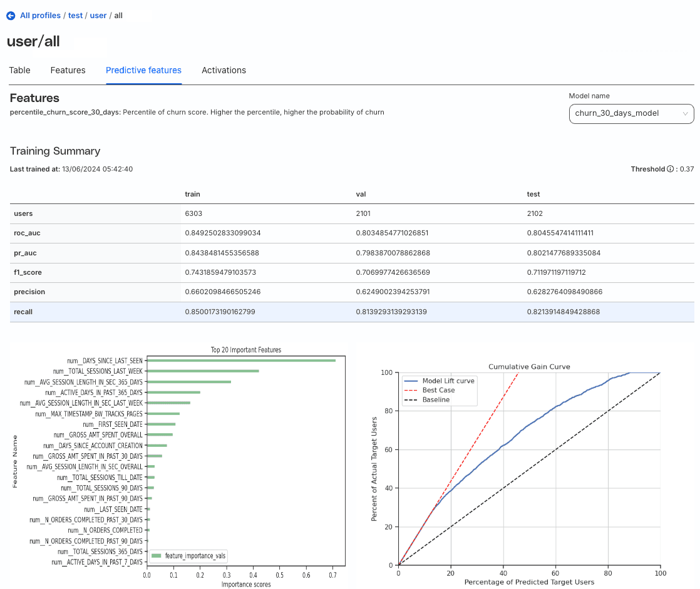Open the Features tab
This screenshot has width=700, height=589.
pyautogui.click(x=68, y=70)
